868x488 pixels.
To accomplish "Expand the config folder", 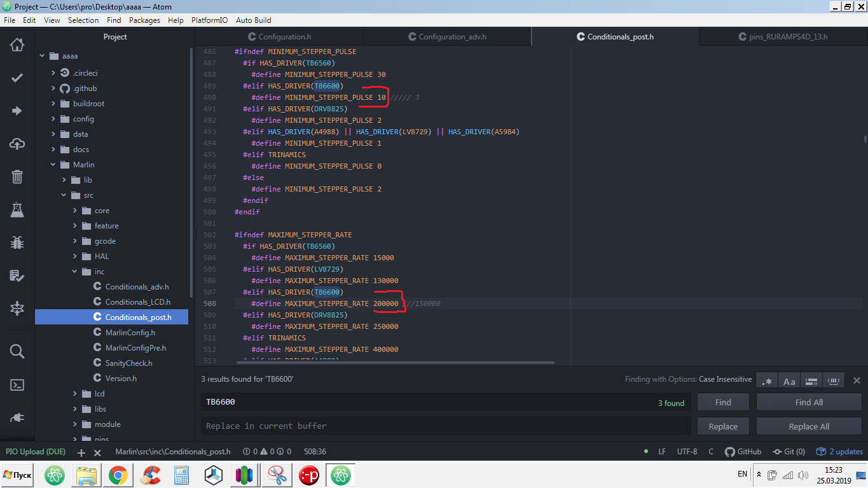I will click(54, 119).
